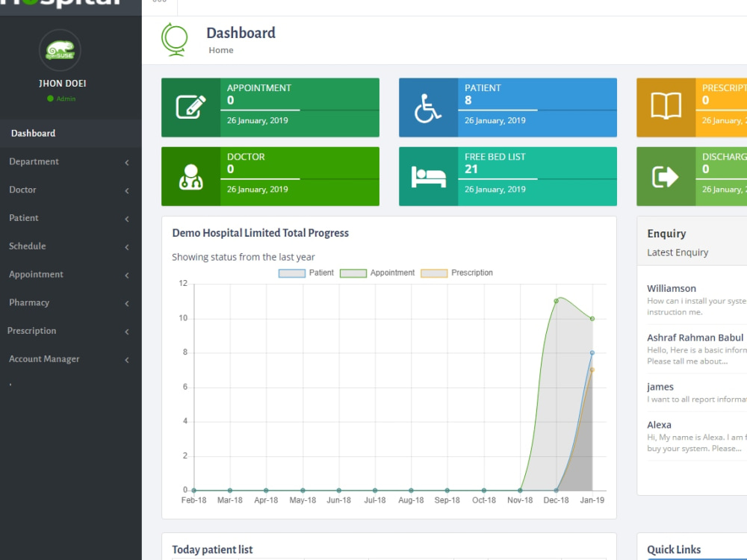Screen dimensions: 747x560
Task: Expand the Account Manager menu arrow
Action: (x=127, y=360)
